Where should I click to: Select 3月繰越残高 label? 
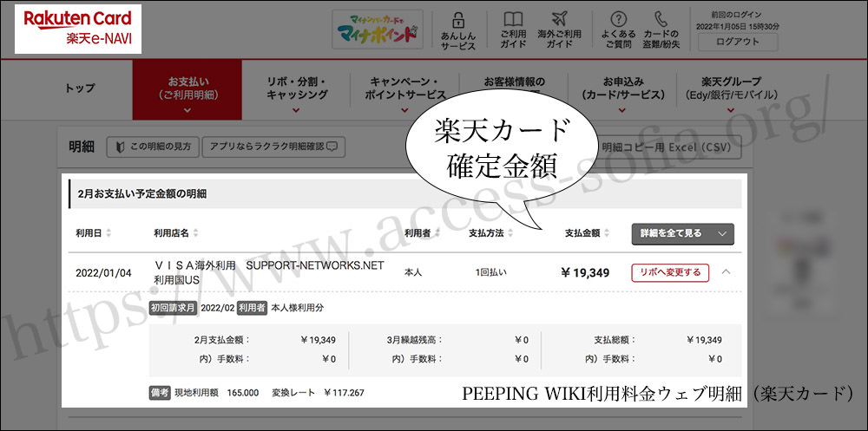click(415, 340)
